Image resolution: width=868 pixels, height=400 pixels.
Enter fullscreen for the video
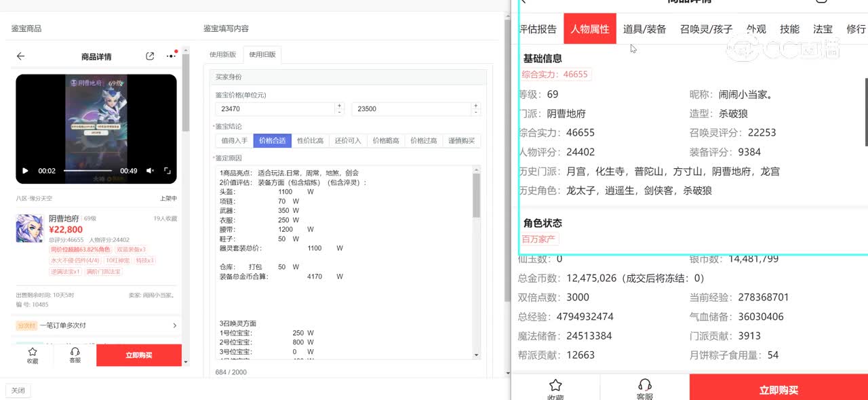(x=167, y=171)
